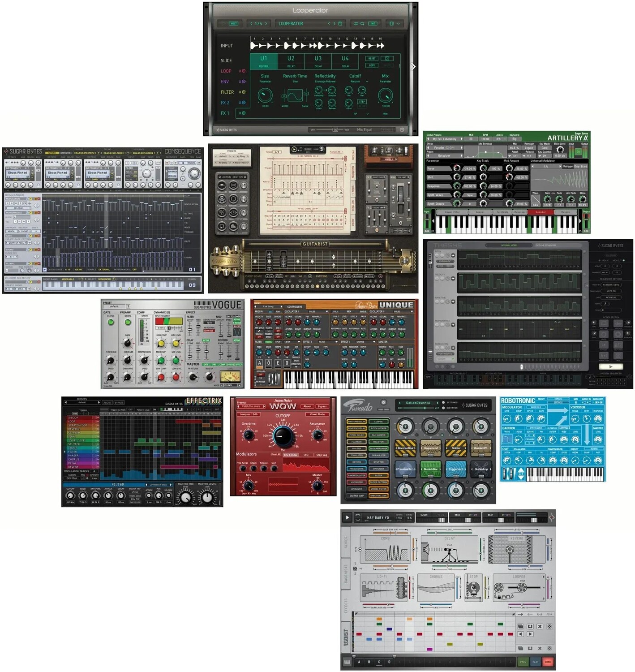
Task: Enable the Turnado DICTATOR radio button
Action: click(x=443, y=408)
